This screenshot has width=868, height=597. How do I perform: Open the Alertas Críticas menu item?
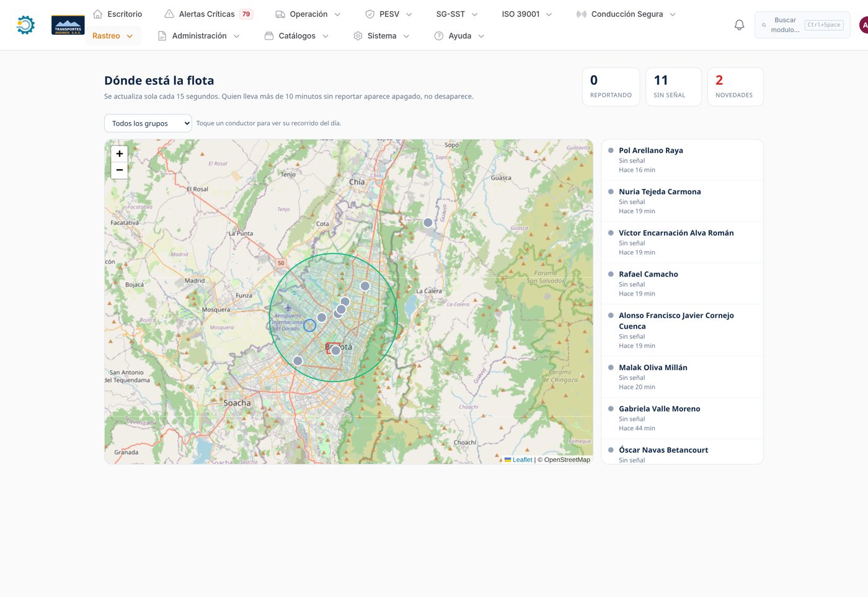pyautogui.click(x=208, y=14)
